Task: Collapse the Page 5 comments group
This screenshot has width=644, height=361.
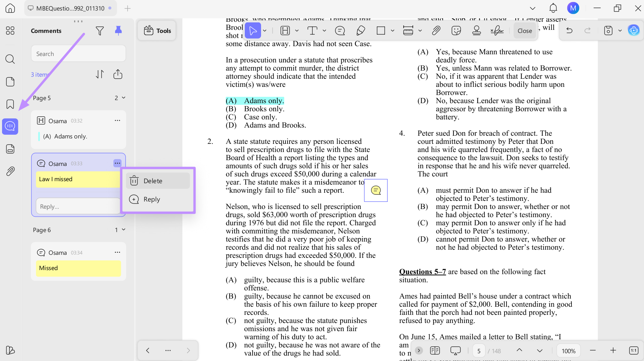Action: click(x=124, y=98)
